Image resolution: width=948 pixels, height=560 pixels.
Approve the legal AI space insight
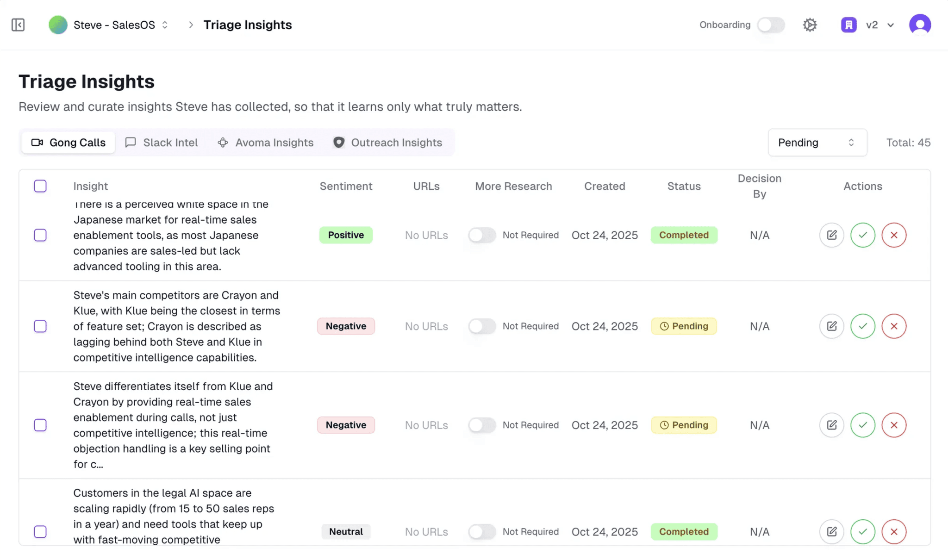click(862, 531)
